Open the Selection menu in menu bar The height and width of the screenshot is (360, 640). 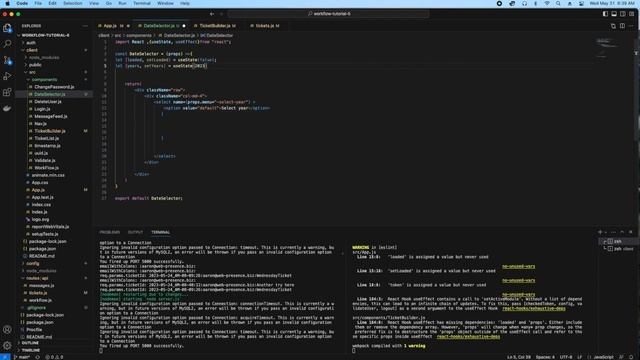(72, 3)
